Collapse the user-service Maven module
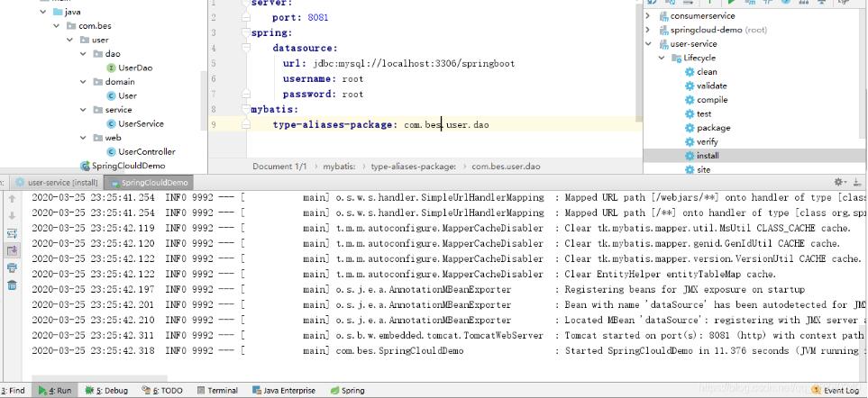 click(649, 43)
